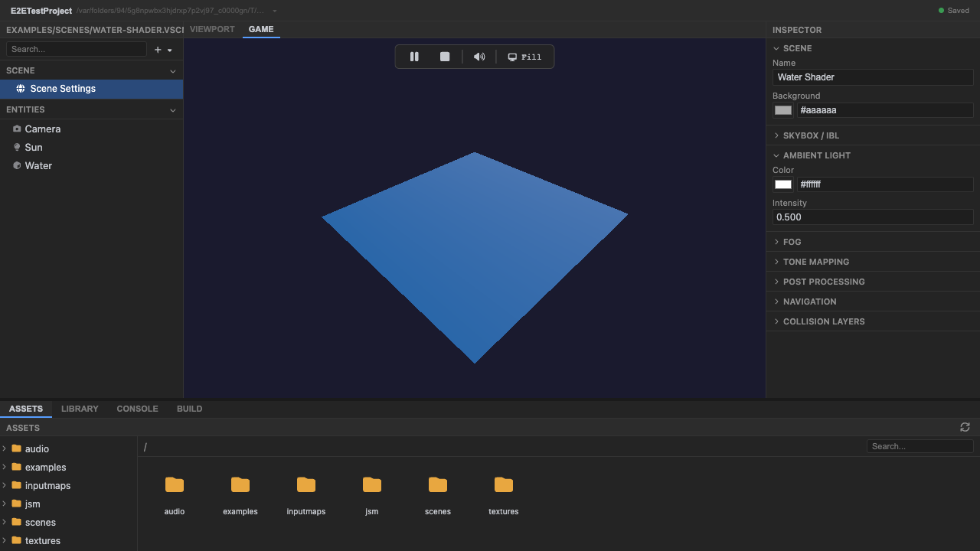Expand the scenes folder in the asset tree
The image size is (980, 551).
point(5,522)
